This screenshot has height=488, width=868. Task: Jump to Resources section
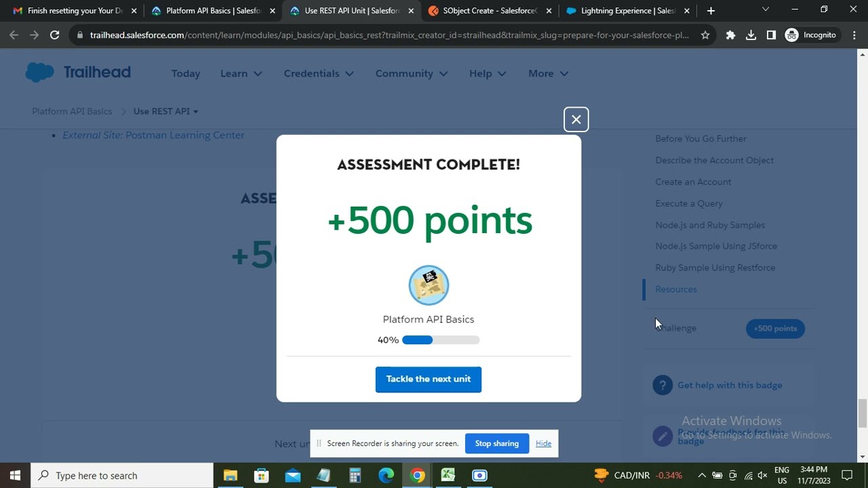[x=675, y=289]
